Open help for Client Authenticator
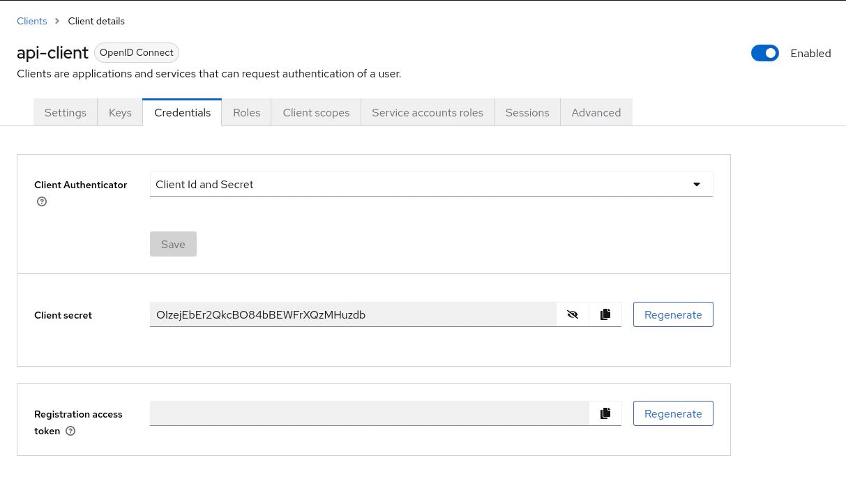 pyautogui.click(x=42, y=201)
